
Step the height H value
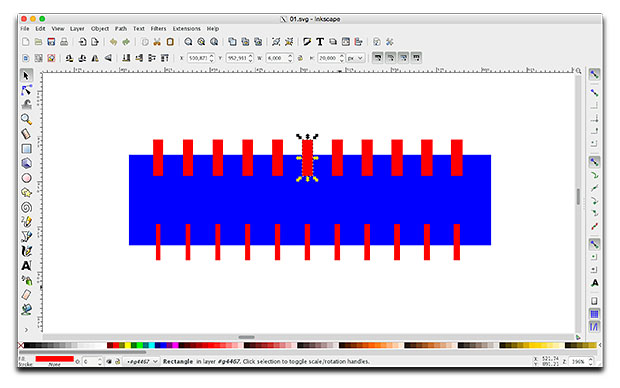(342, 58)
